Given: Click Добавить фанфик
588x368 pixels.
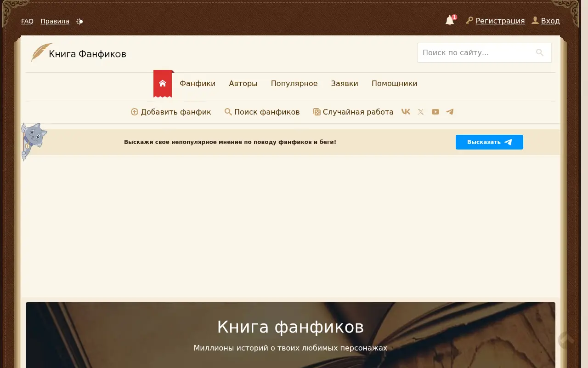Looking at the screenshot, I should click(171, 112).
